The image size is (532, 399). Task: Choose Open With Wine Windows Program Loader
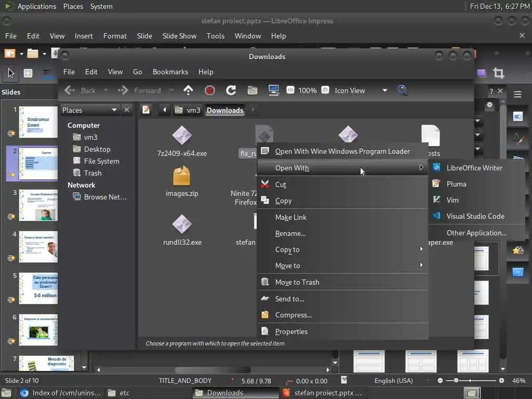coord(343,151)
